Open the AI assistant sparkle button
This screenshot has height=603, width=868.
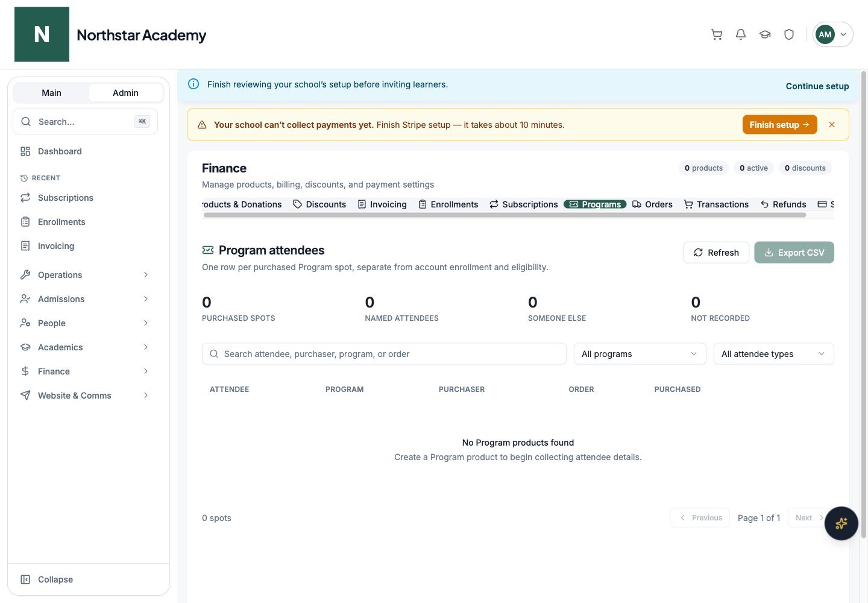click(841, 523)
